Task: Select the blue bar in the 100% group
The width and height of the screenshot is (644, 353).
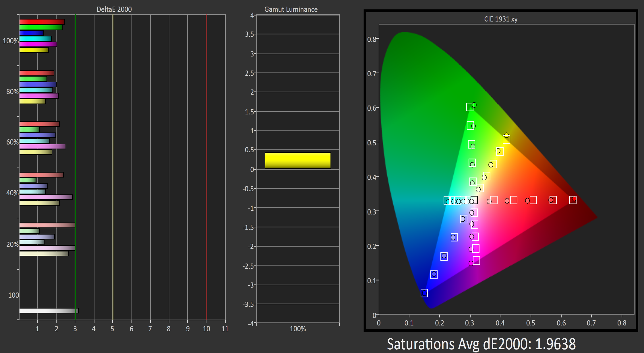Action: pos(31,33)
